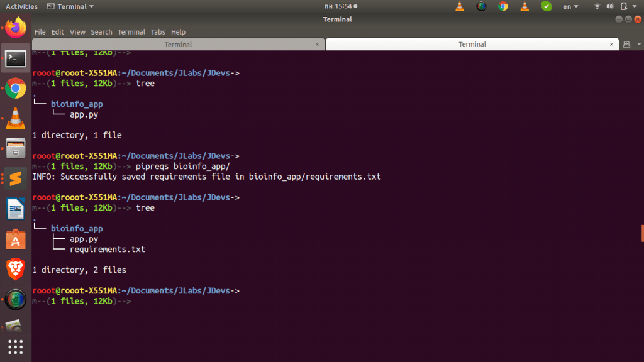This screenshot has height=362, width=644.
Task: Launch LibreOffice Writer from the dock
Action: click(x=14, y=207)
